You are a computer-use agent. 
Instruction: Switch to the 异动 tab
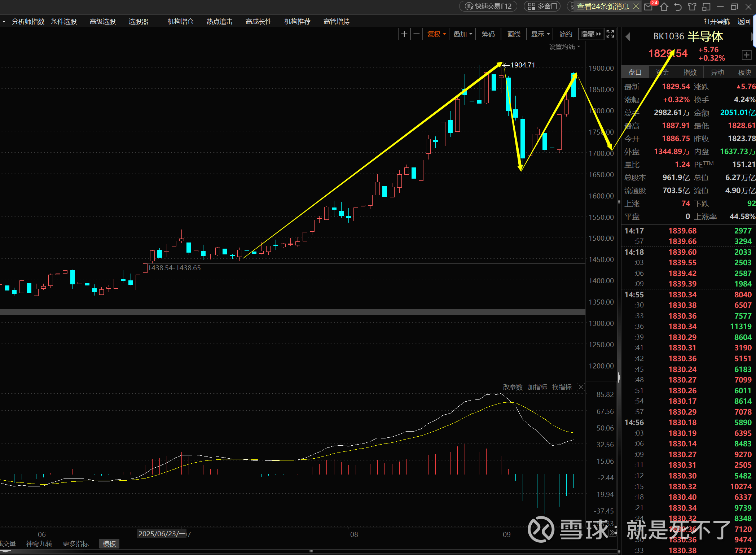pos(717,72)
